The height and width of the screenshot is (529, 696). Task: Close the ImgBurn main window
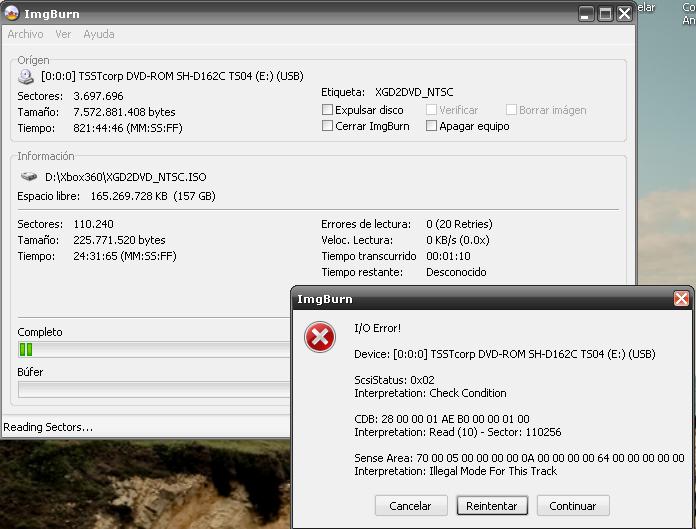pyautogui.click(x=624, y=14)
